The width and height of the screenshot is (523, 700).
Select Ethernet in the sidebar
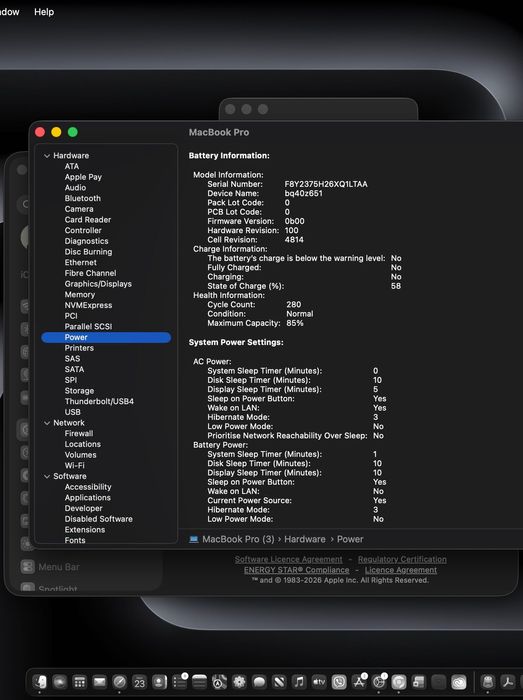click(80, 263)
